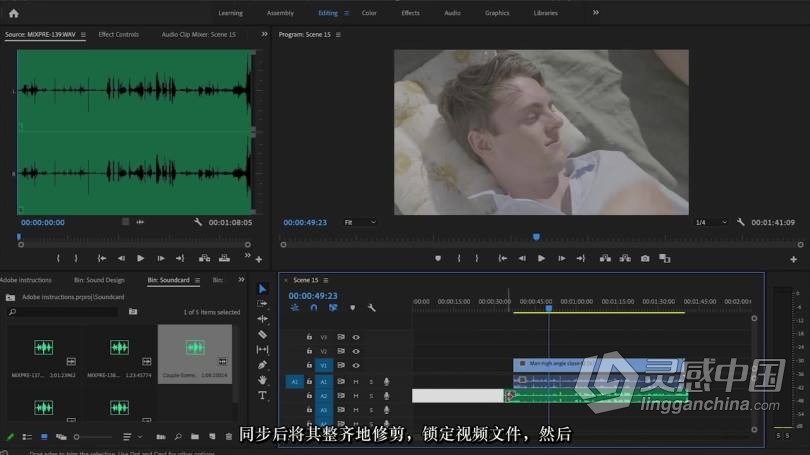Export frame with camera icon
The width and height of the screenshot is (810, 455).
click(x=645, y=258)
